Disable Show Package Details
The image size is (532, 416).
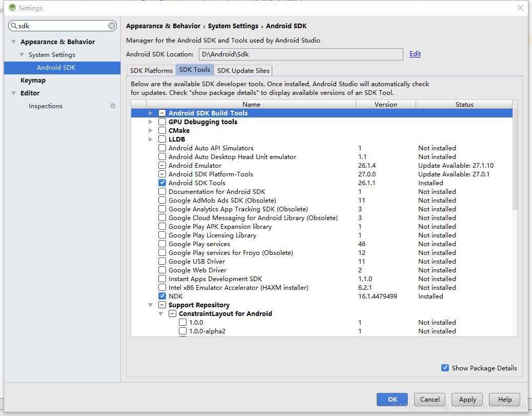pos(445,368)
